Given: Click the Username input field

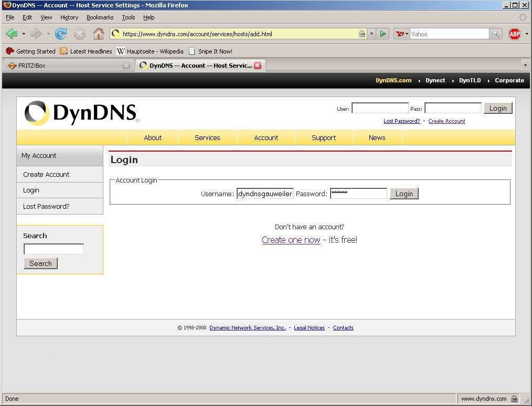Looking at the screenshot, I should pos(265,194).
